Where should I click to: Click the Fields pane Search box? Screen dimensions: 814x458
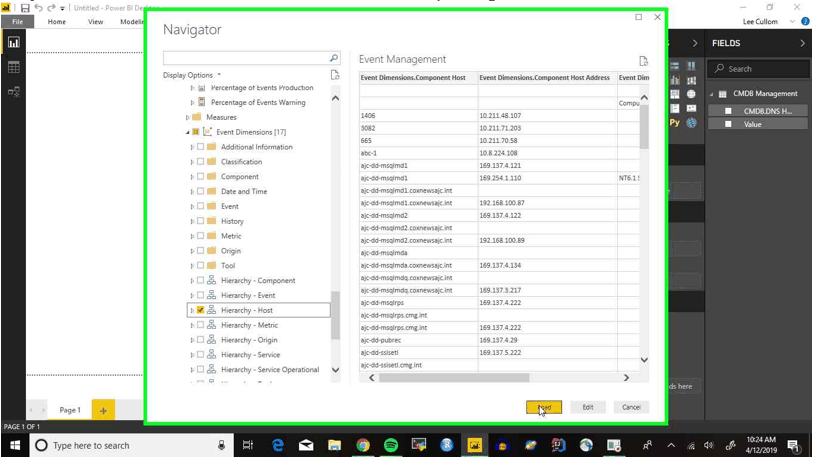click(x=758, y=69)
